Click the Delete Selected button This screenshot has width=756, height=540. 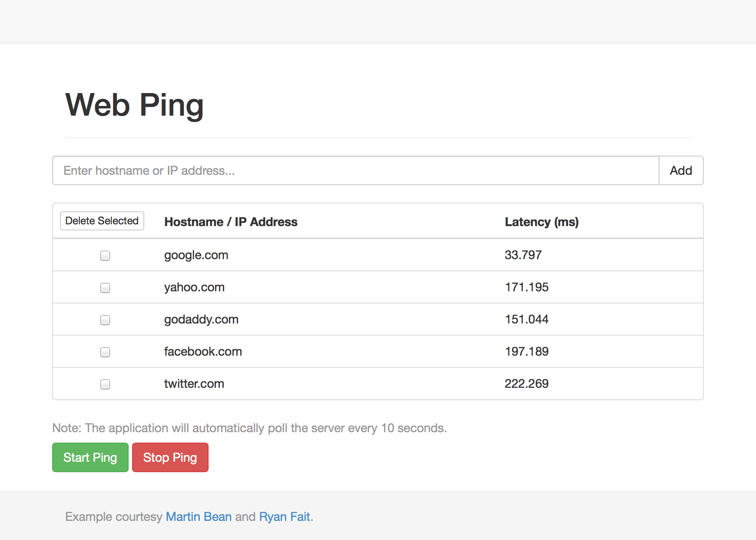102,221
